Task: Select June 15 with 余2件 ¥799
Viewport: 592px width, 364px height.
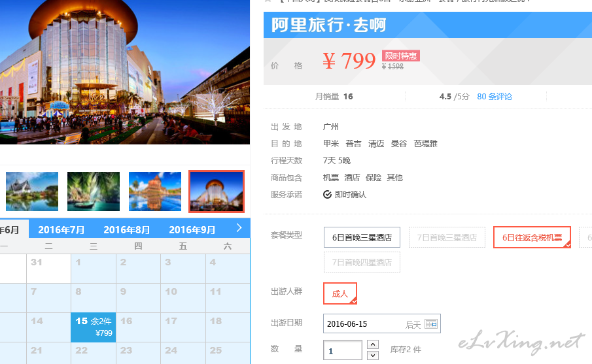Action: pyautogui.click(x=94, y=327)
